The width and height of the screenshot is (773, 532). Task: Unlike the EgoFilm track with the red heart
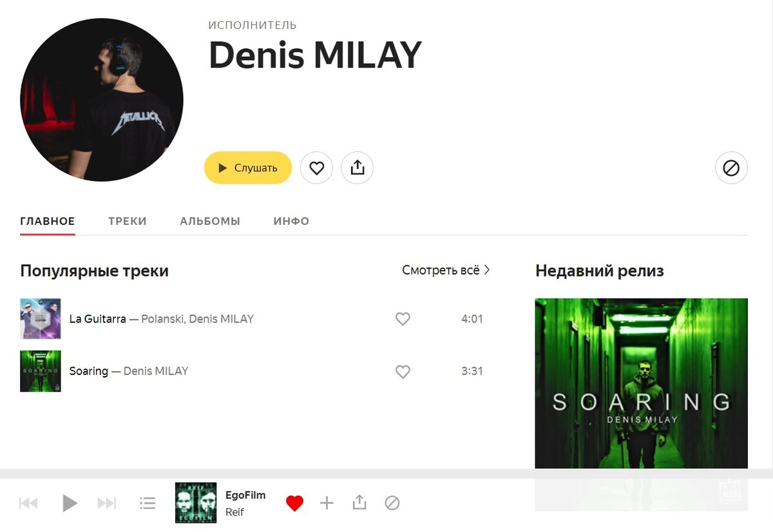(294, 503)
